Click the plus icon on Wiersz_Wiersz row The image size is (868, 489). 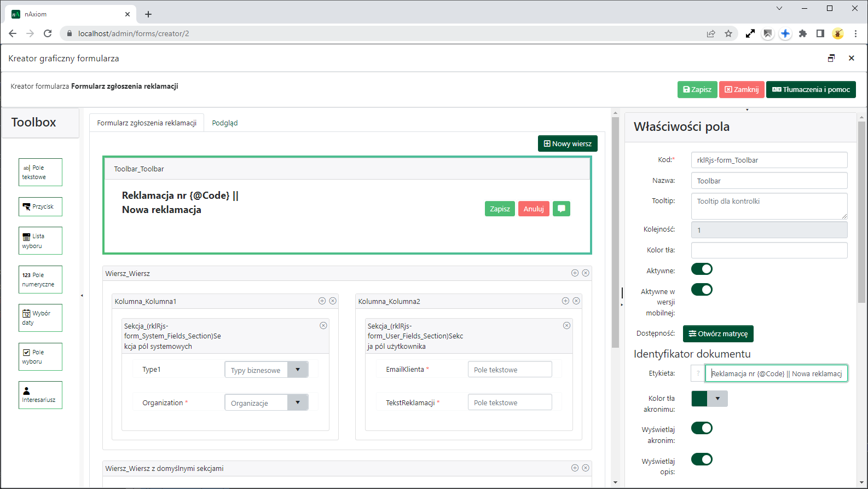[x=575, y=273]
